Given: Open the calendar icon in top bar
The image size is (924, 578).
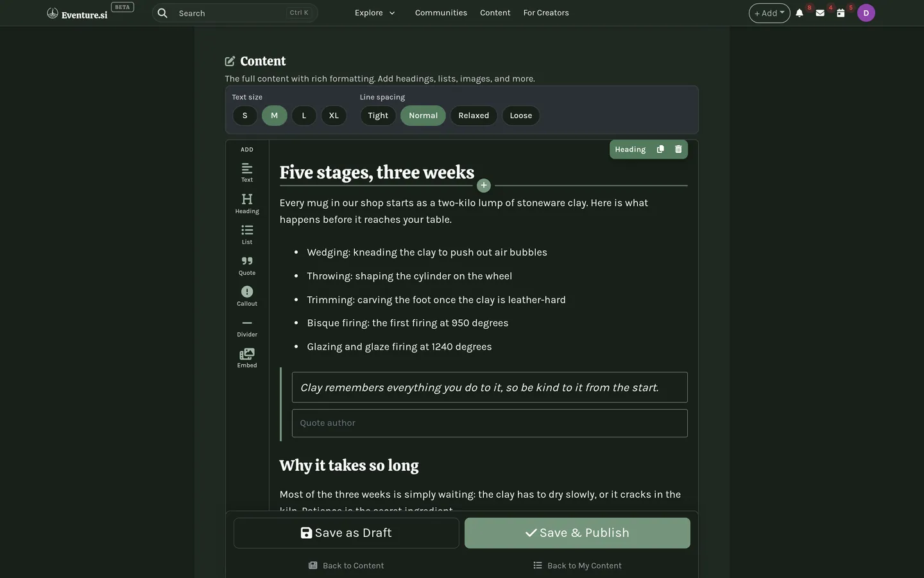Looking at the screenshot, I should click(841, 13).
